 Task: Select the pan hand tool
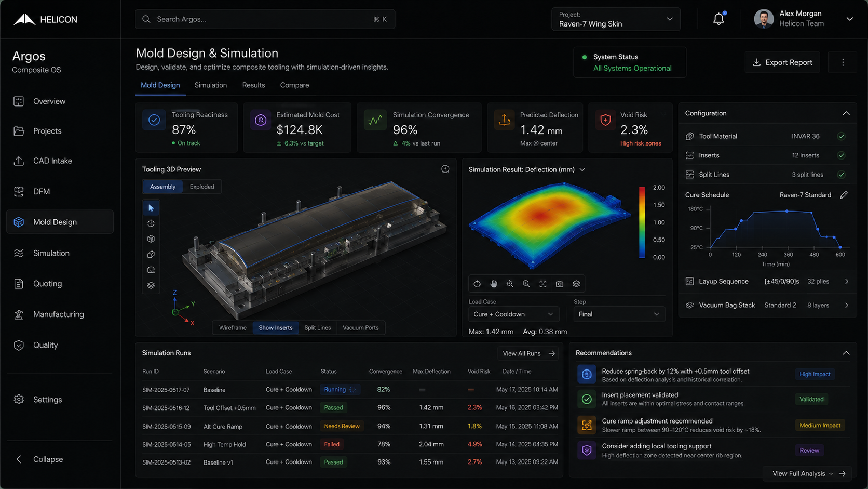coord(494,284)
